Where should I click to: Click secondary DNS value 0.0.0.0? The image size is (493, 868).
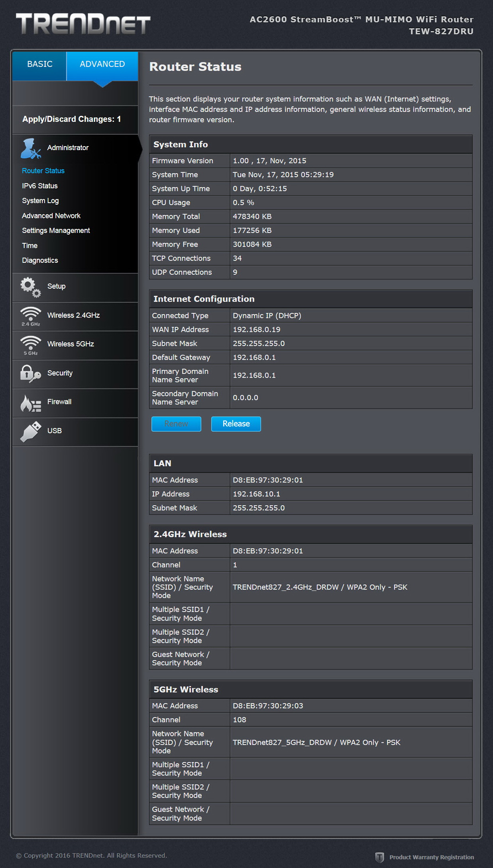[x=246, y=398]
